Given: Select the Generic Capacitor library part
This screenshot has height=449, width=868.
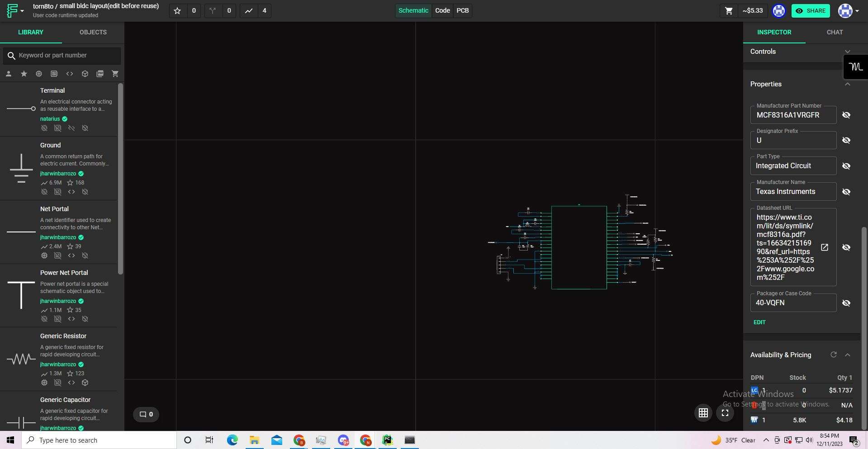Looking at the screenshot, I should pos(59,411).
